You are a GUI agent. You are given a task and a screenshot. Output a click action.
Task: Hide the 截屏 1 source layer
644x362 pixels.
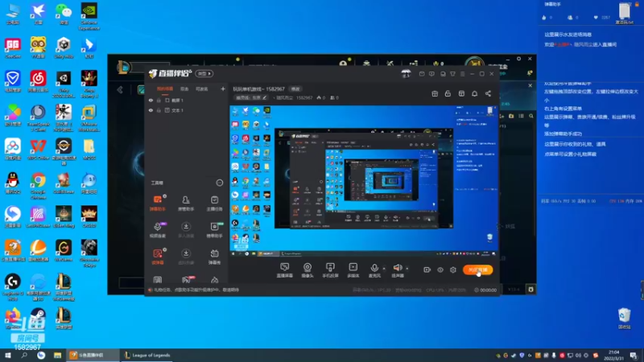pyautogui.click(x=151, y=100)
